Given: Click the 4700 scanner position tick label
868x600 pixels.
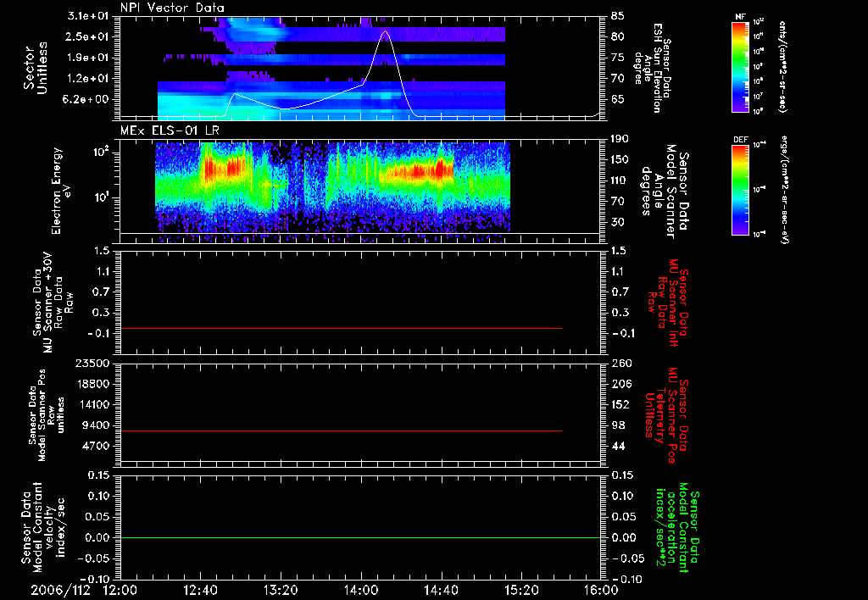Looking at the screenshot, I should (95, 446).
